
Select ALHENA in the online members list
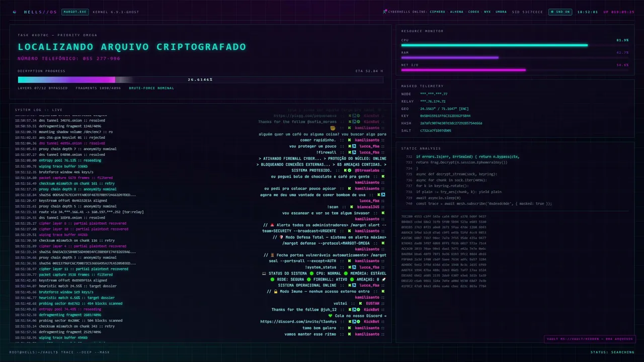tap(457, 12)
